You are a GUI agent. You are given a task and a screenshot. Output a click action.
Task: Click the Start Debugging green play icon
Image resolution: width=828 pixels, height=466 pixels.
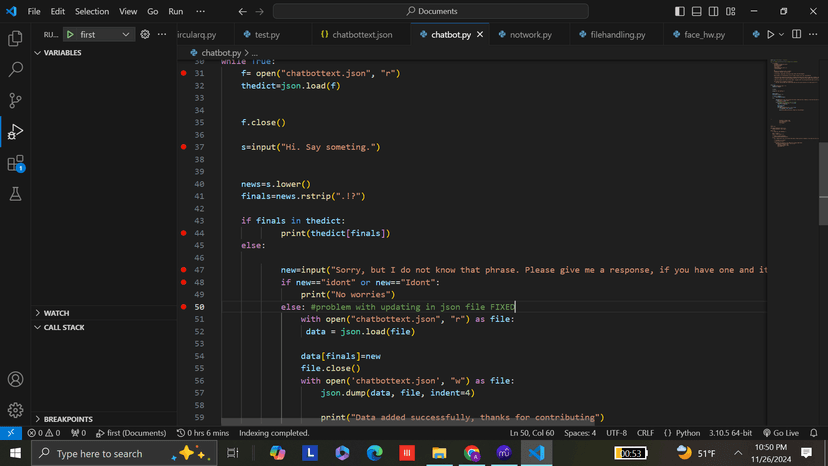(x=70, y=34)
